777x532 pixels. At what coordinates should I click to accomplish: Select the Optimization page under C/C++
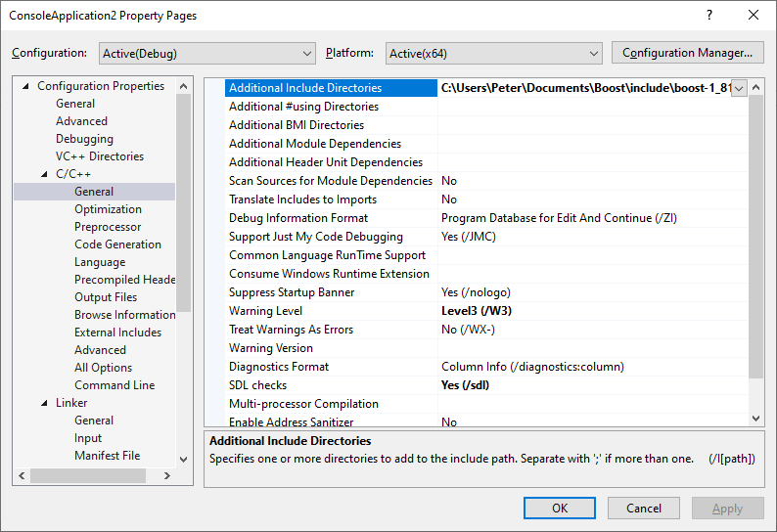[x=108, y=209]
